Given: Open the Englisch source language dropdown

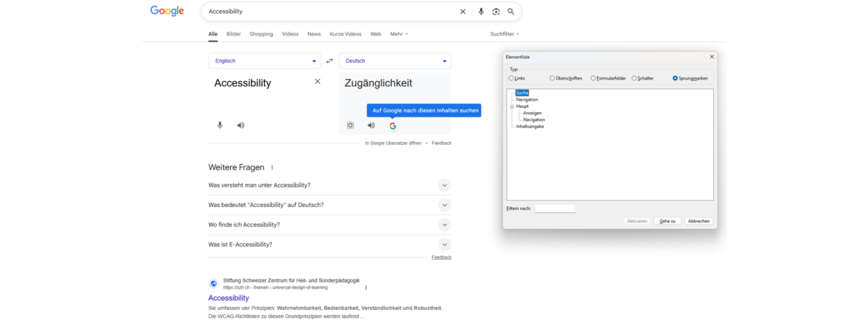Looking at the screenshot, I should 264,61.
